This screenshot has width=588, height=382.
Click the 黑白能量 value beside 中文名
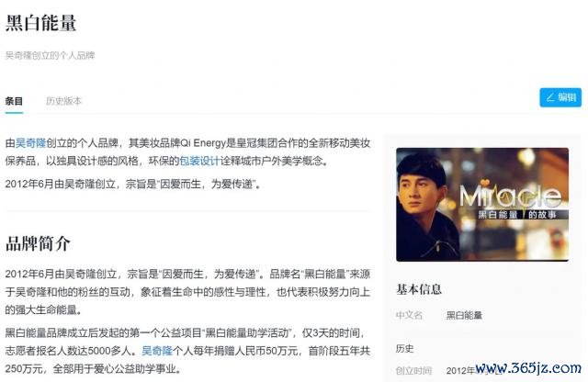pos(464,315)
